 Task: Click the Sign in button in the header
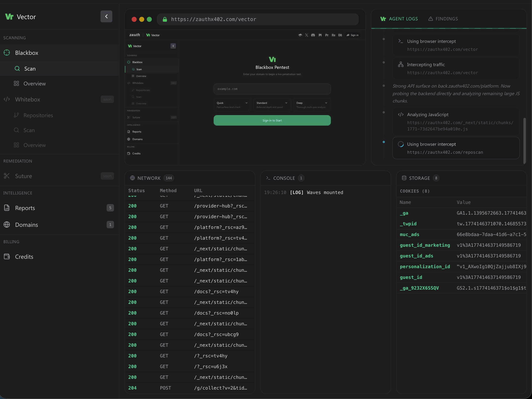(x=352, y=35)
